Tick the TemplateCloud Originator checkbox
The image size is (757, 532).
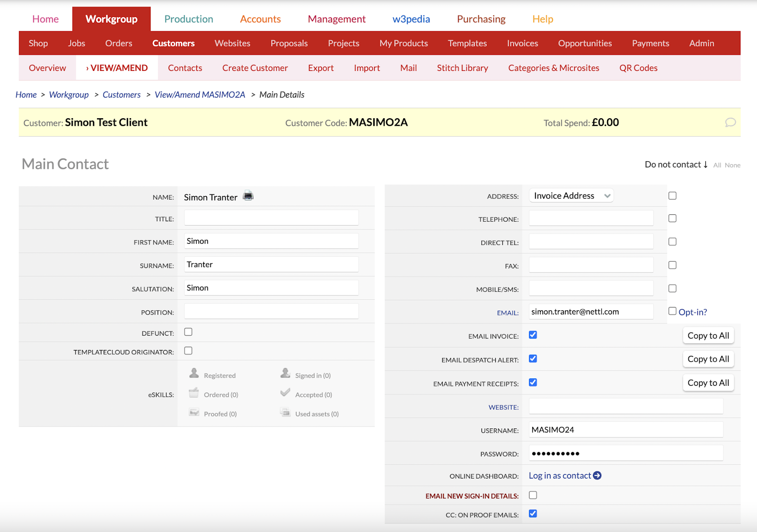(x=188, y=351)
